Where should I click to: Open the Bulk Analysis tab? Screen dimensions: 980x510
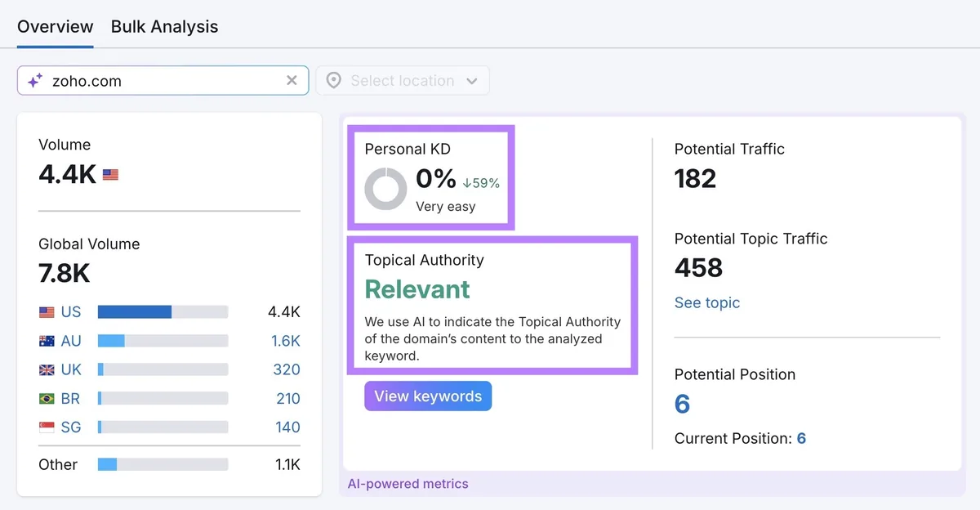(165, 26)
